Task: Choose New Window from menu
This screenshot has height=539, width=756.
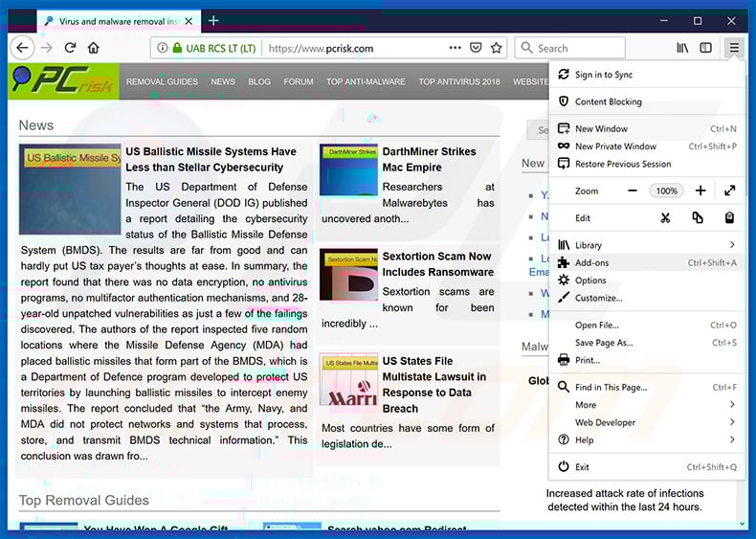Action: click(645, 128)
